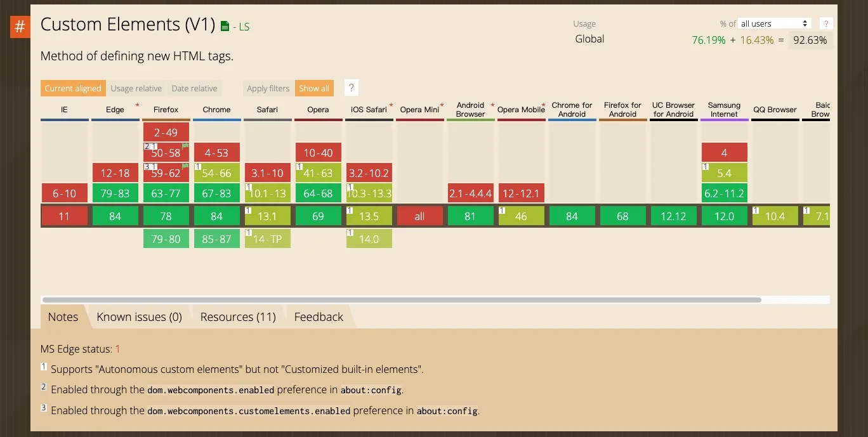Click the Firefox column header
The height and width of the screenshot is (437, 868).
tap(166, 110)
